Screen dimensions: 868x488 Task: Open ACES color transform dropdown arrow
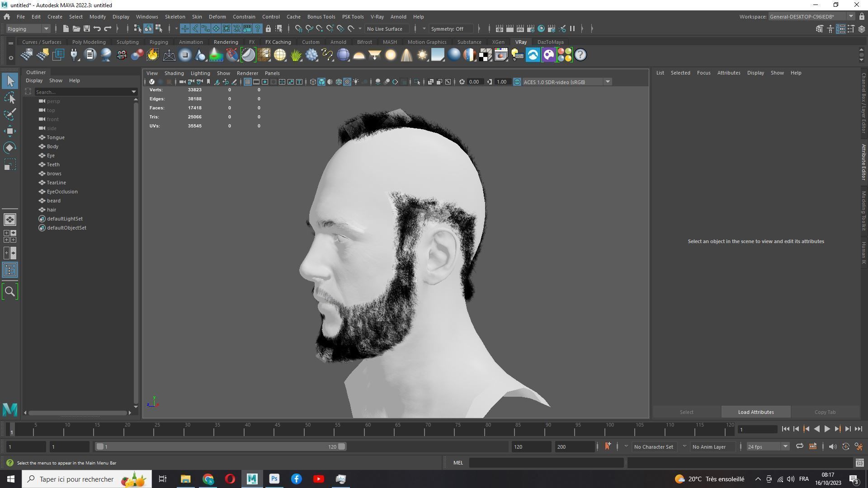(608, 82)
